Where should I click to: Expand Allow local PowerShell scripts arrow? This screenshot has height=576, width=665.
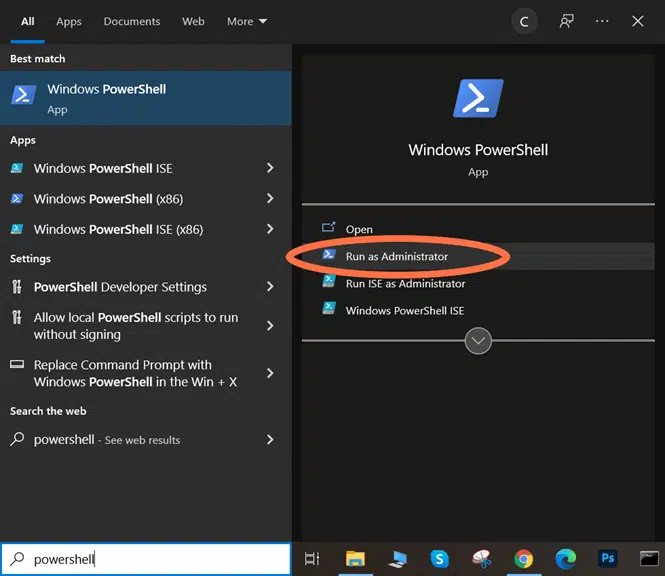[270, 326]
